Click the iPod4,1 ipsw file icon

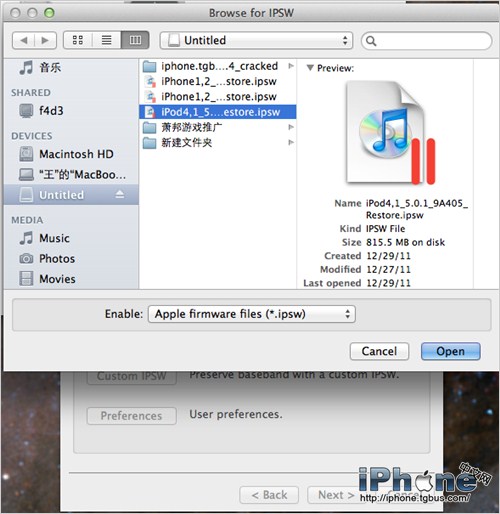(x=150, y=112)
